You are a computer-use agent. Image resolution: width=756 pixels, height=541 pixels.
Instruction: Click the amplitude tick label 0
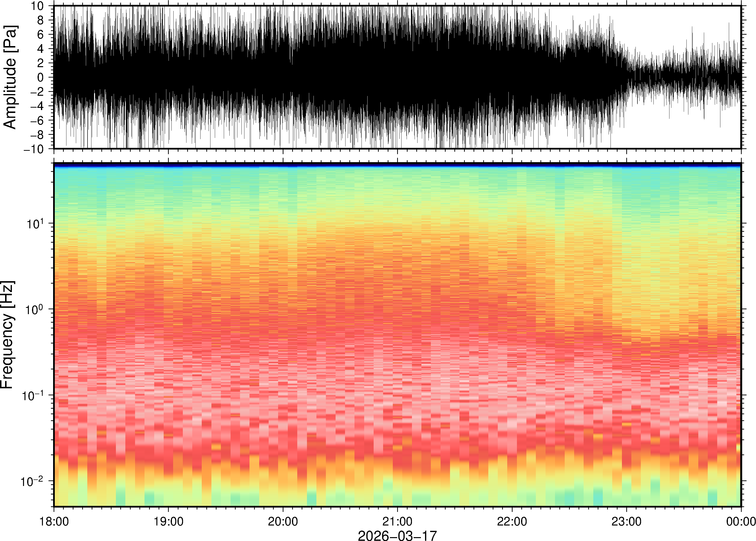[41, 77]
